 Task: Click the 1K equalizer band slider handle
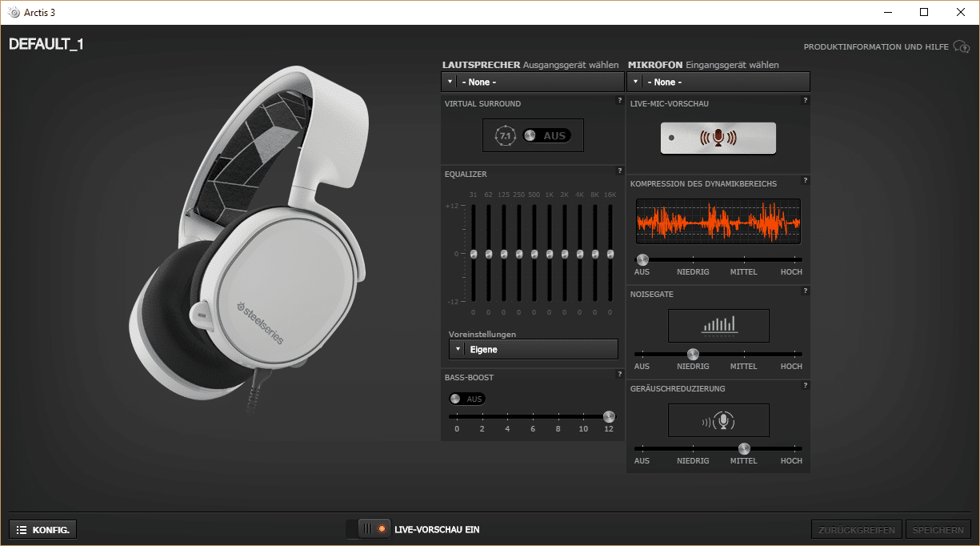tap(550, 254)
